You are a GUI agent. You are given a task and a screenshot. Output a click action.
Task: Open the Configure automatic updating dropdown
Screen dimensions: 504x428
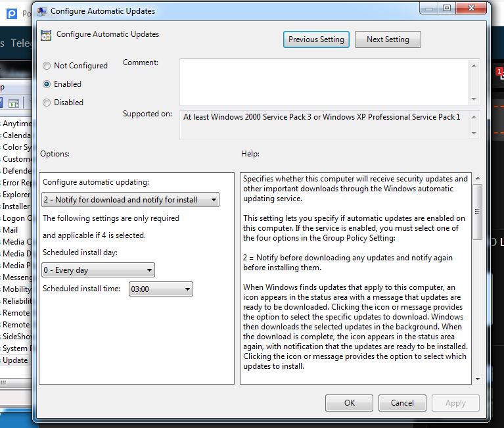click(x=130, y=200)
